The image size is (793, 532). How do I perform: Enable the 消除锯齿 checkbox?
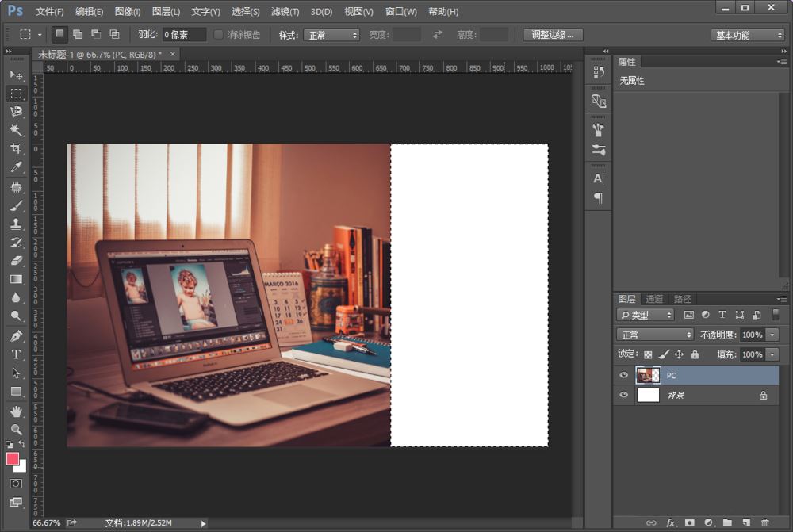219,34
